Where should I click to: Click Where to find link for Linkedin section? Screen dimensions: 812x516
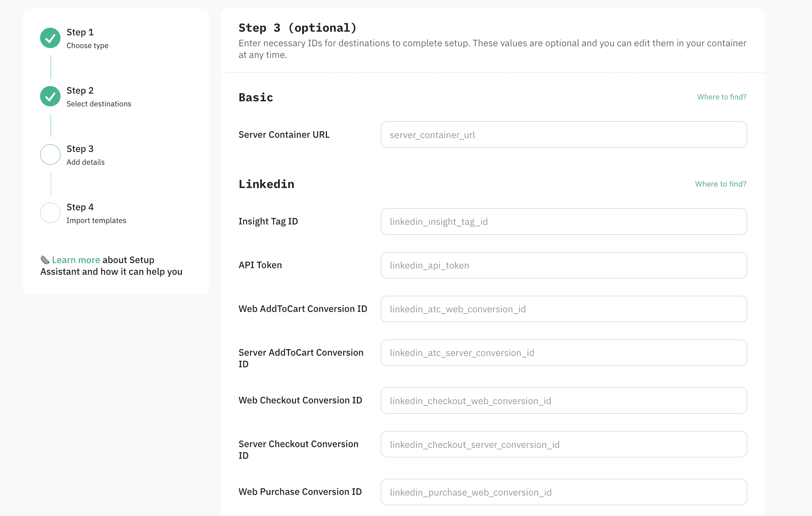point(720,184)
